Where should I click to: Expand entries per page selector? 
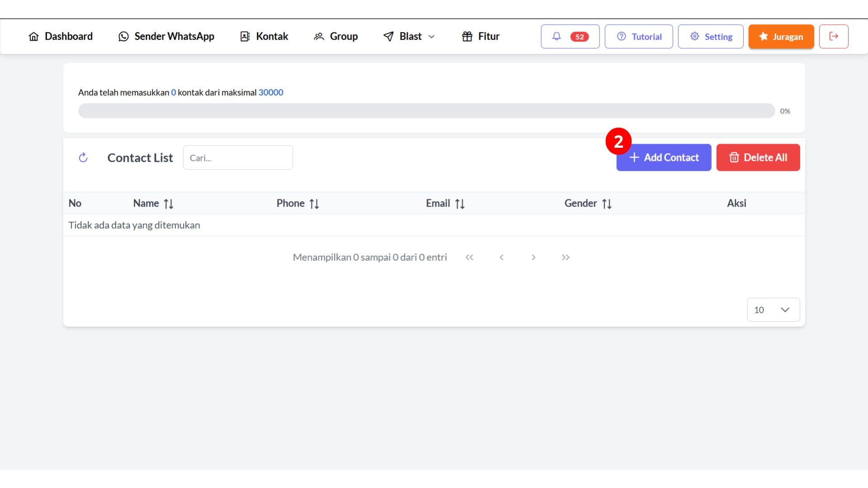click(772, 309)
